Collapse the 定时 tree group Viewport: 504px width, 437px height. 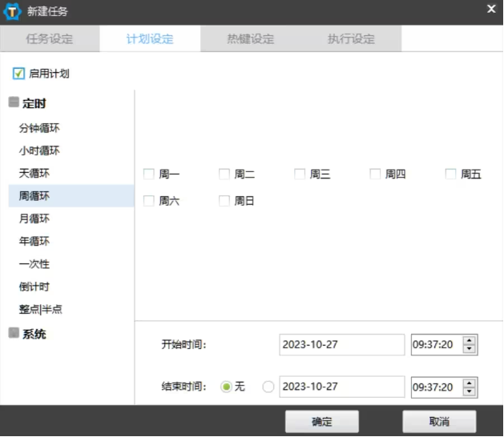(x=14, y=102)
